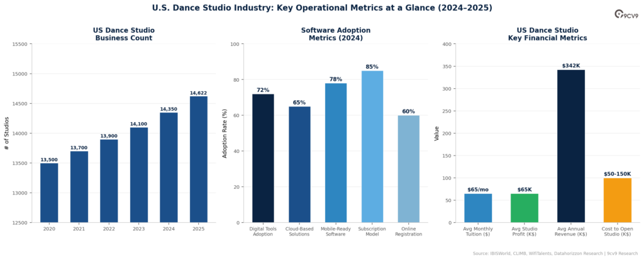Select the 2021 bar labeled 13,700
Image resolution: width=644 pixels, height=260 pixels.
(79, 187)
